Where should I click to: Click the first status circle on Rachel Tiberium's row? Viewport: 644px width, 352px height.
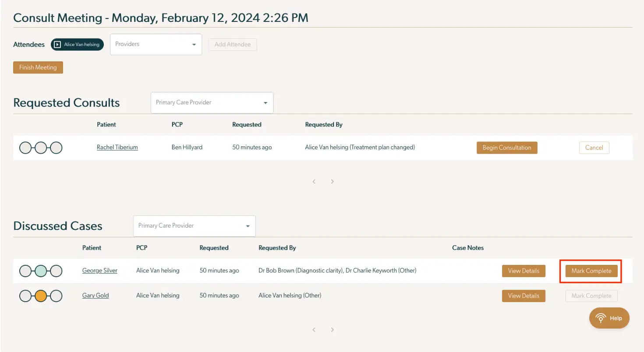point(25,148)
